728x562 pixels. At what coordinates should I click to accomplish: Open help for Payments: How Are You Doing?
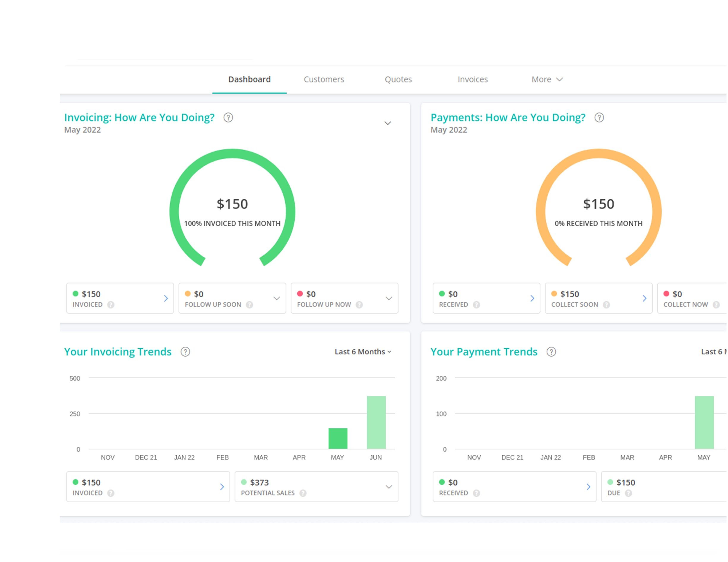(599, 117)
